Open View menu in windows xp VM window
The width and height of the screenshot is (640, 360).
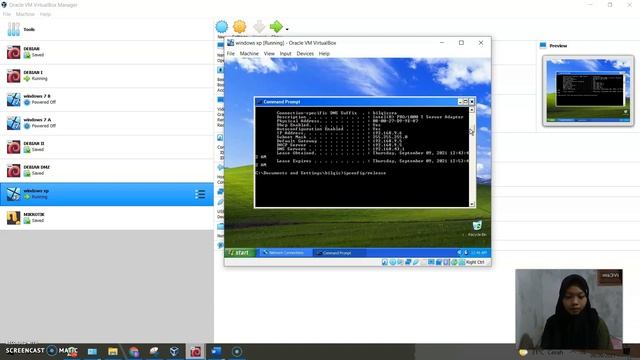[x=269, y=53]
